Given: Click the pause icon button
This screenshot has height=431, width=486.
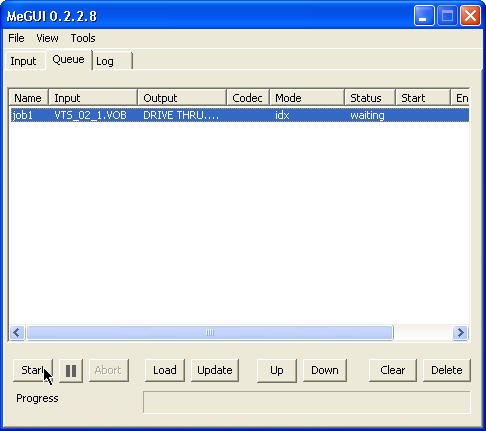Looking at the screenshot, I should pyautogui.click(x=71, y=370).
